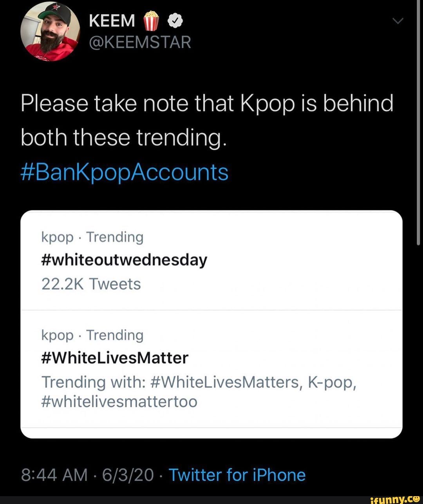Click the KEEM display name
This screenshot has height=504, width=423.
pos(111,20)
